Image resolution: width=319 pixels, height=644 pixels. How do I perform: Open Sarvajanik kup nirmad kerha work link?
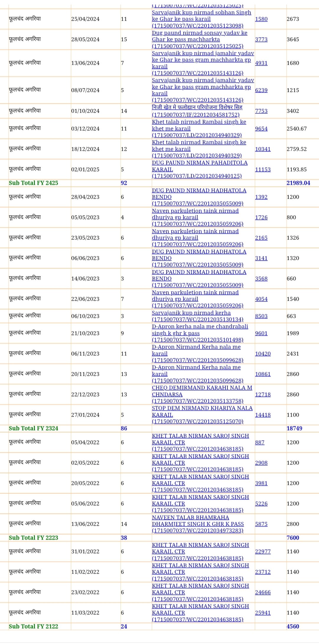pos(197,316)
